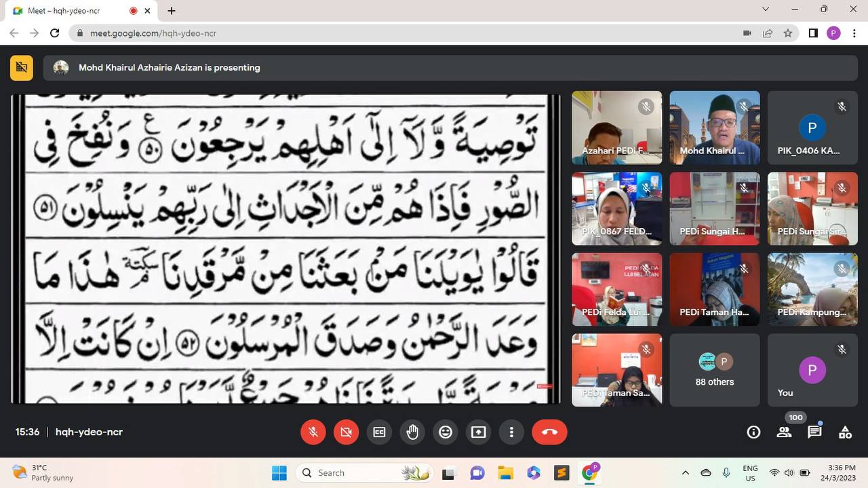Open the Chrome profile avatar menu

click(833, 33)
